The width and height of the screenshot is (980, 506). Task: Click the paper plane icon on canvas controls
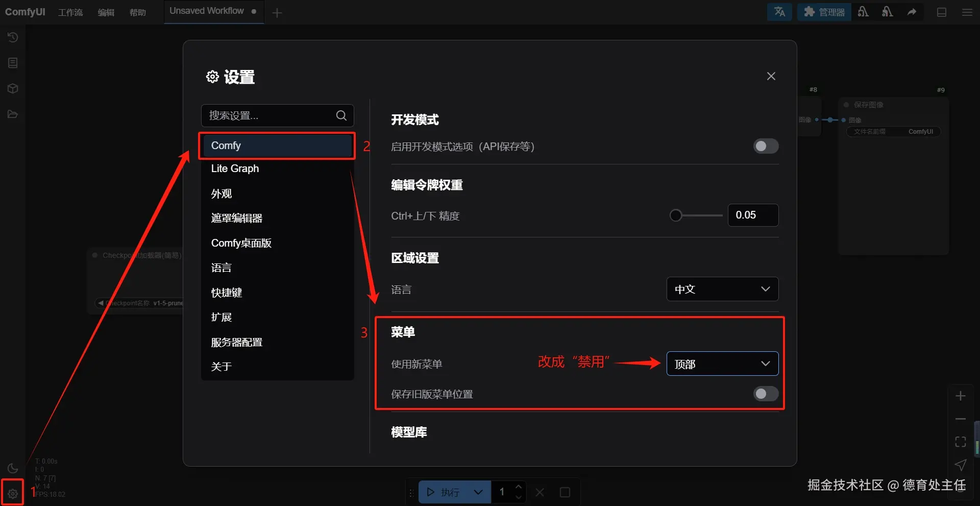pyautogui.click(x=961, y=465)
